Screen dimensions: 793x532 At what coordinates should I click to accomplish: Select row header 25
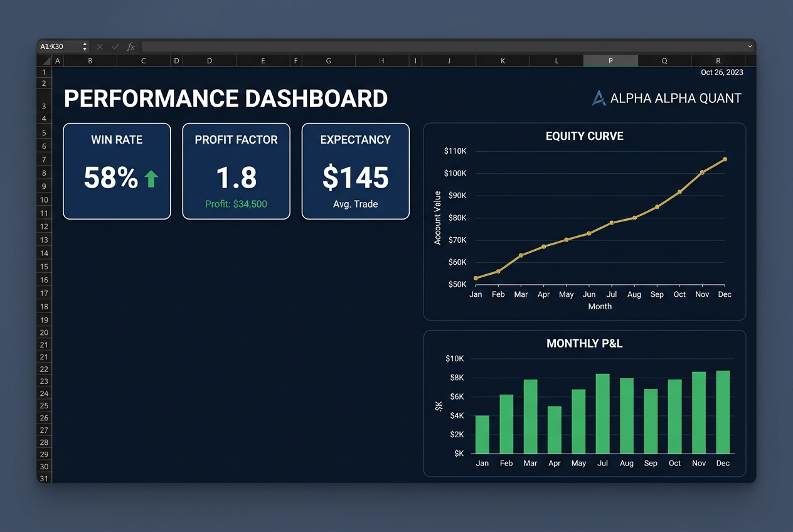[x=45, y=405]
